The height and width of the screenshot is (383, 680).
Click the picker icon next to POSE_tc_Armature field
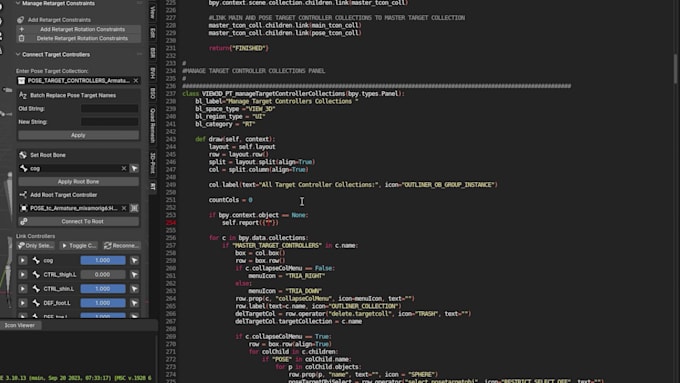point(134,208)
